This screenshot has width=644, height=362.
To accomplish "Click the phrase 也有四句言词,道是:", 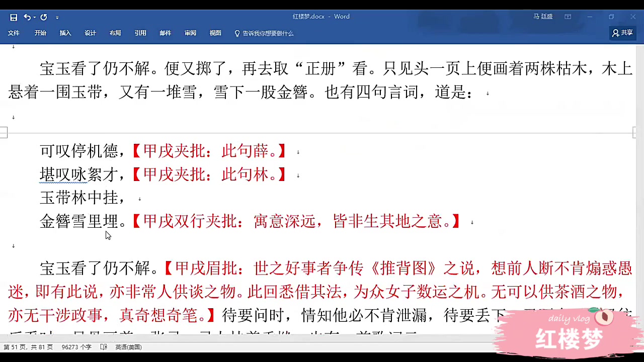I will [399, 93].
